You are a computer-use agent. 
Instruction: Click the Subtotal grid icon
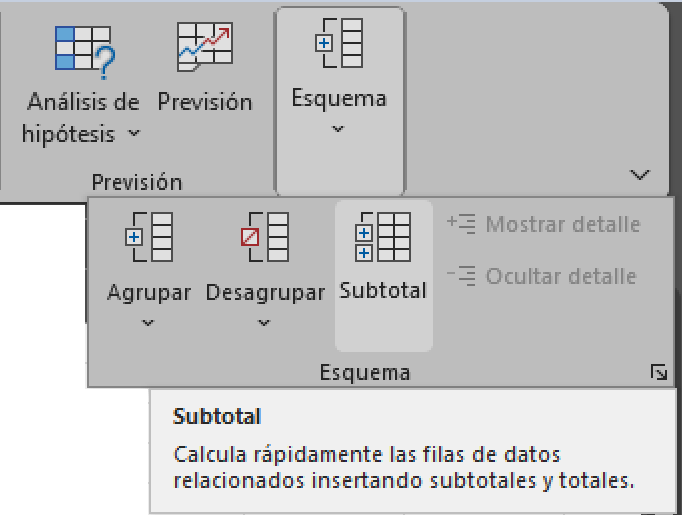(383, 237)
